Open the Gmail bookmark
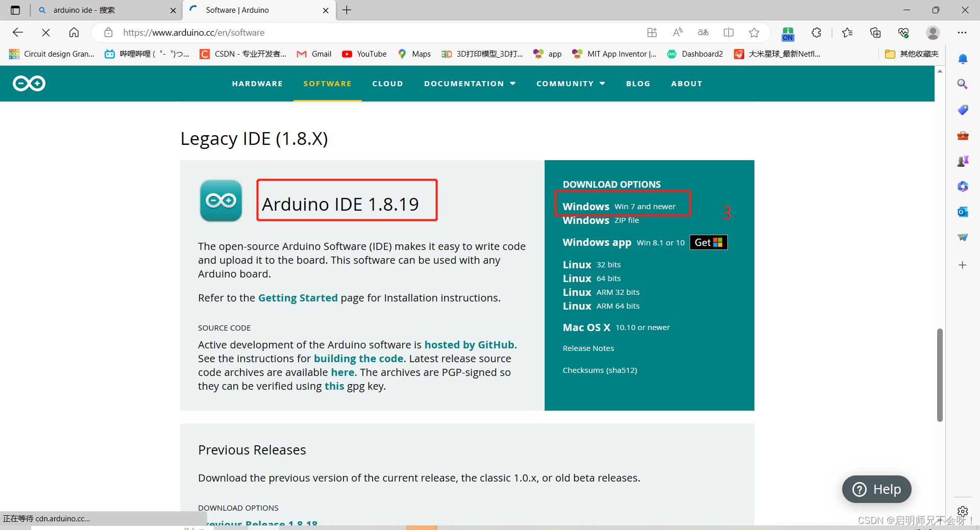The image size is (980, 530). (x=314, y=54)
